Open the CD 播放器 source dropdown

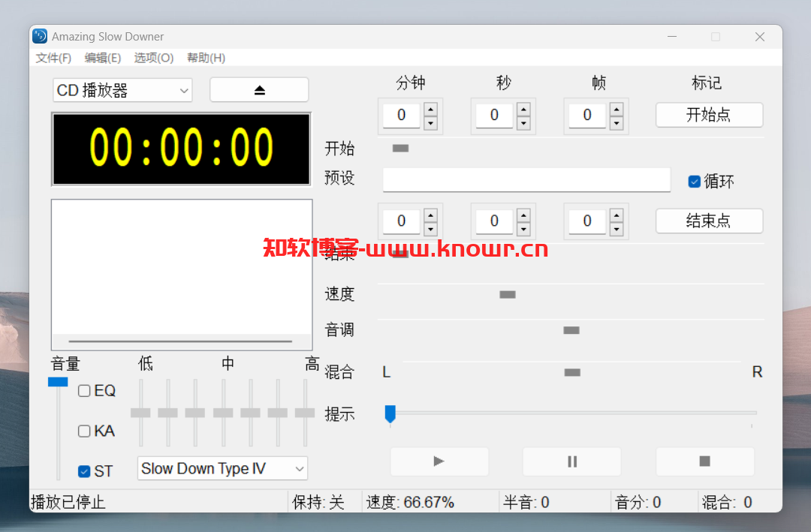[x=122, y=91]
